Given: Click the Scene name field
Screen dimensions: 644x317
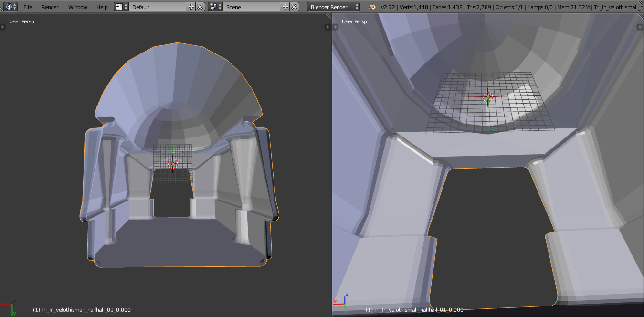Looking at the screenshot, I should pos(252,7).
